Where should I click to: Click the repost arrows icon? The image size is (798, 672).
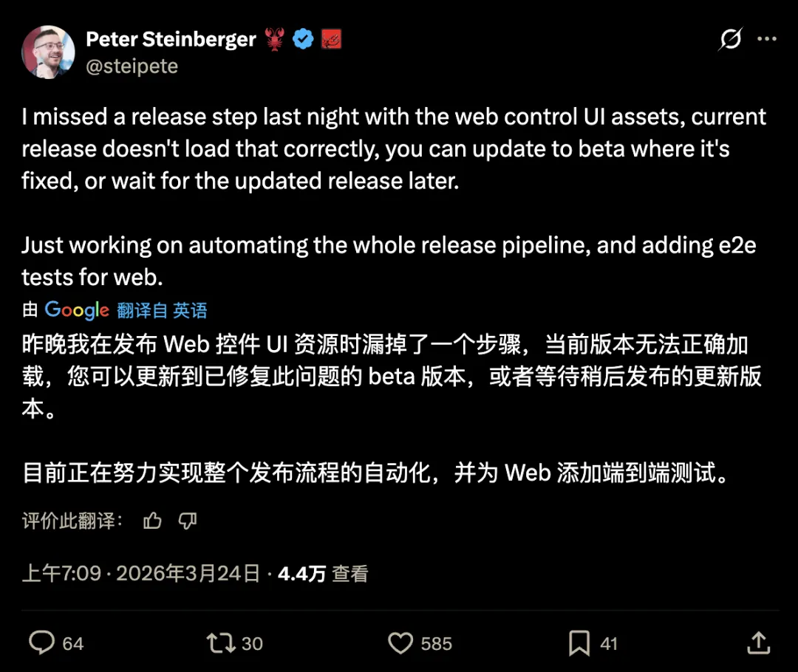point(222,643)
